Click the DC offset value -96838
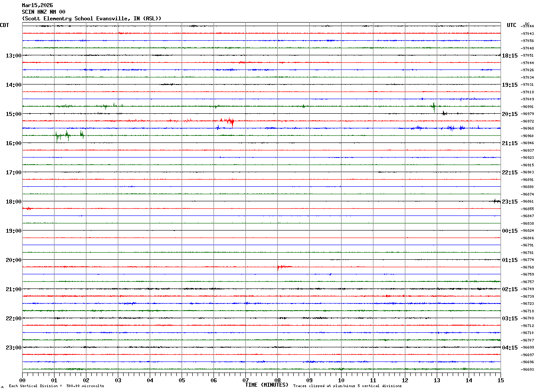 [x=527, y=223]
